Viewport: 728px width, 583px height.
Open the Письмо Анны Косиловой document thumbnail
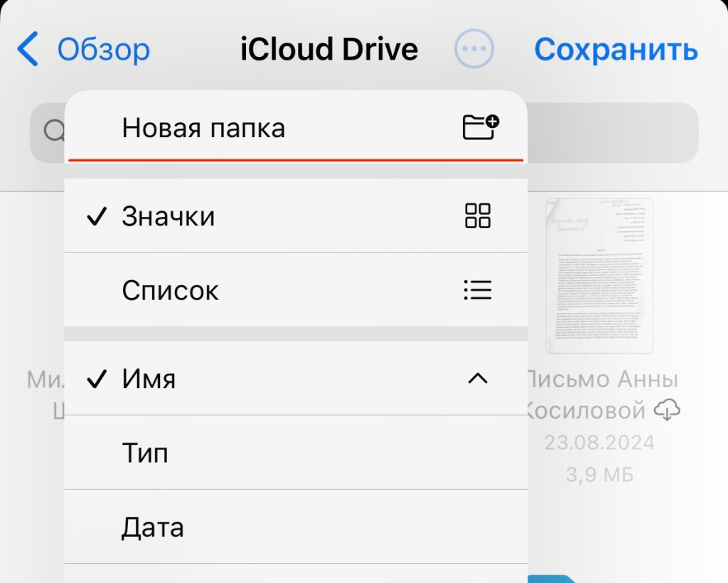point(599,276)
